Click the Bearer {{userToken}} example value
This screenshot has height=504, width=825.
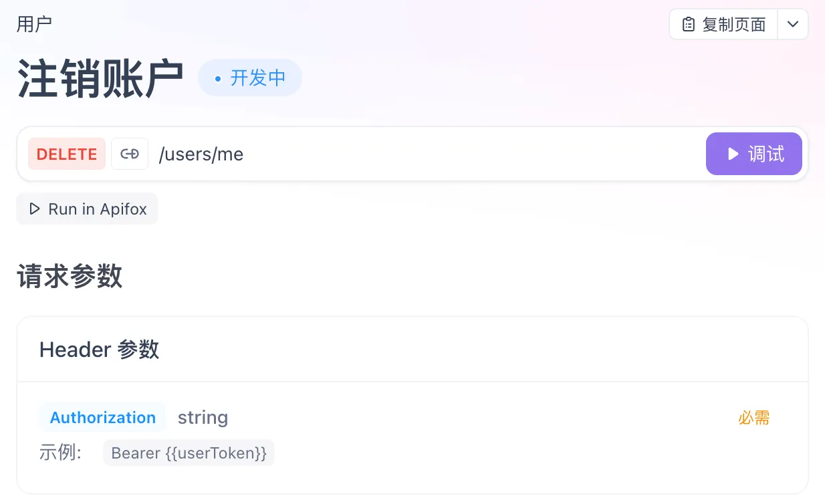pos(189,453)
